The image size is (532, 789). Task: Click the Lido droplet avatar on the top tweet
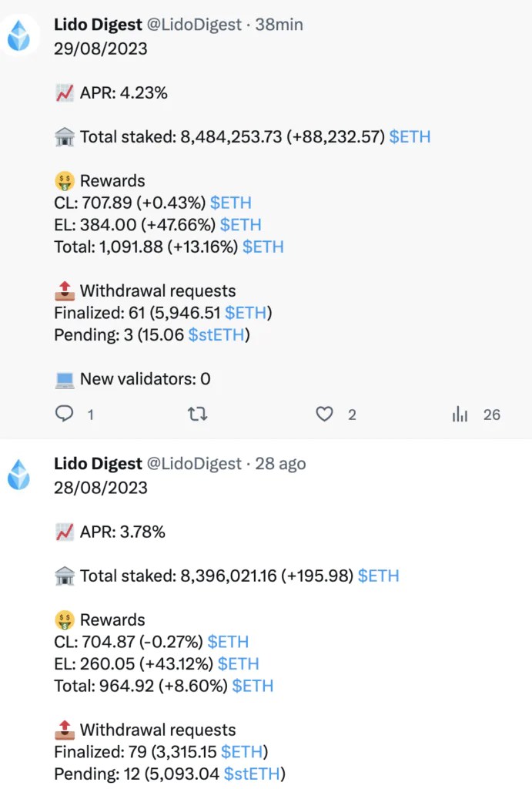tap(19, 35)
